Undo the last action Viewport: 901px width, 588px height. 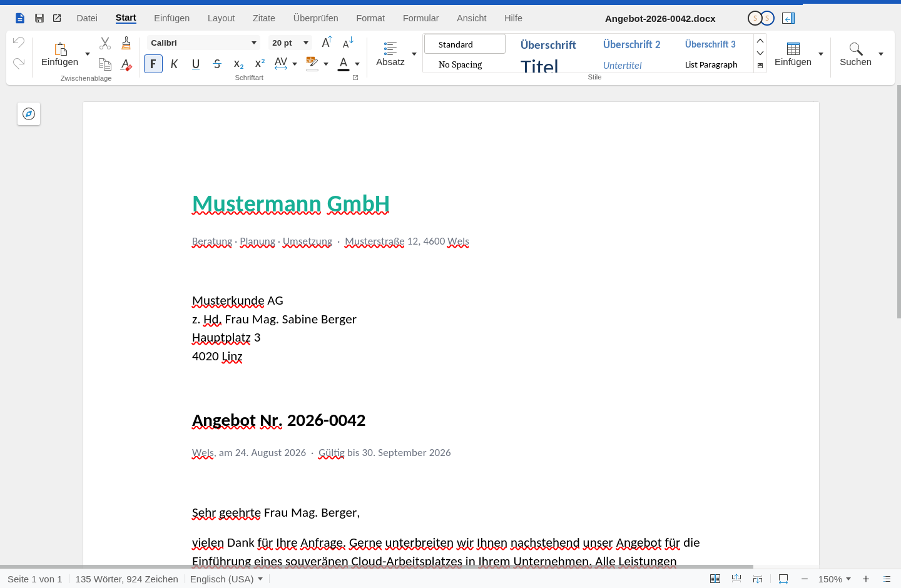tap(19, 43)
